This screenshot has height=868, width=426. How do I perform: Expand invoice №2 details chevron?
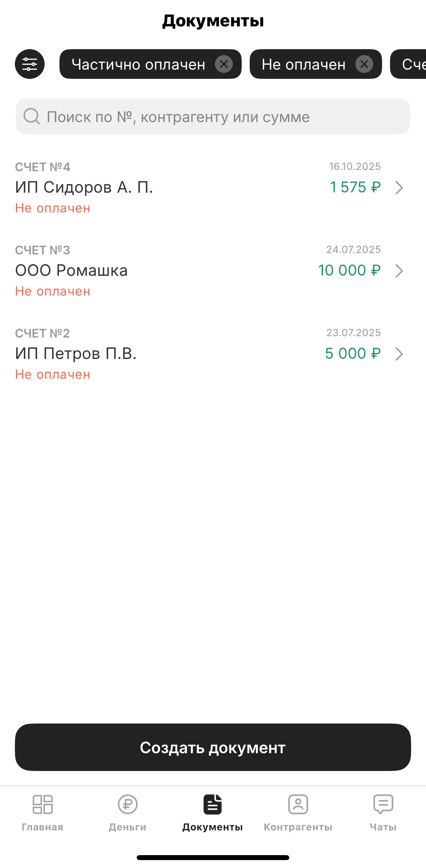(399, 354)
